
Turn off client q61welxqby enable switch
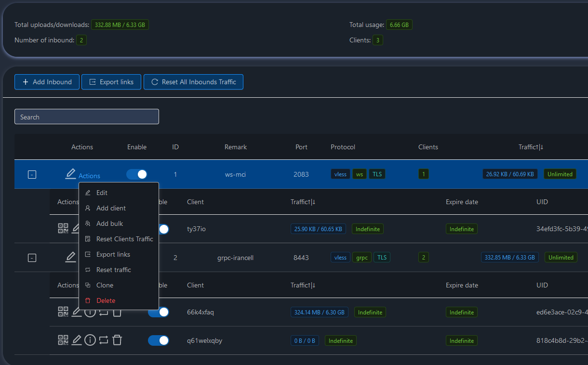coord(159,340)
